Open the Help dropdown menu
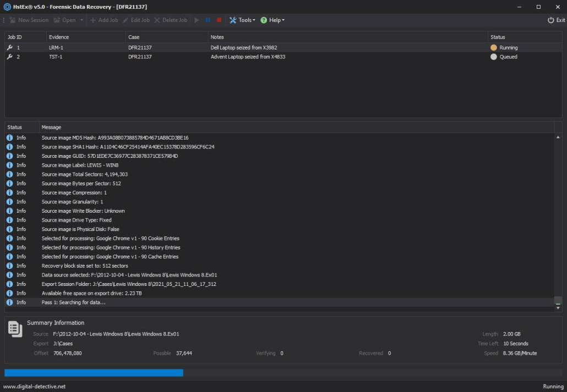The width and height of the screenshot is (567, 392). [272, 20]
